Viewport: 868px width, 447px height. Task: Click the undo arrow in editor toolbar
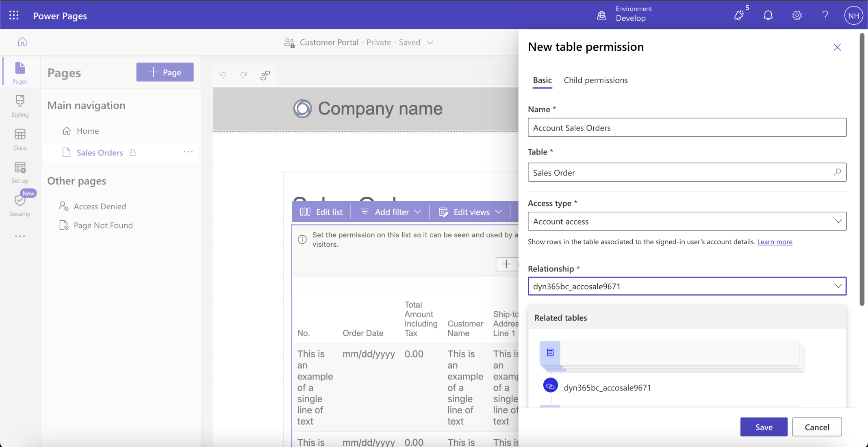(223, 75)
